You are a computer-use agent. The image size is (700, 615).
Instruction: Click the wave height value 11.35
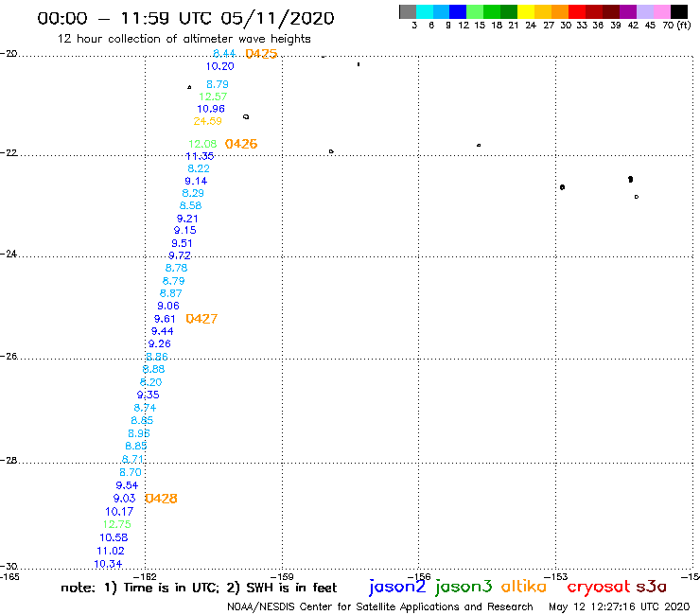point(200,156)
